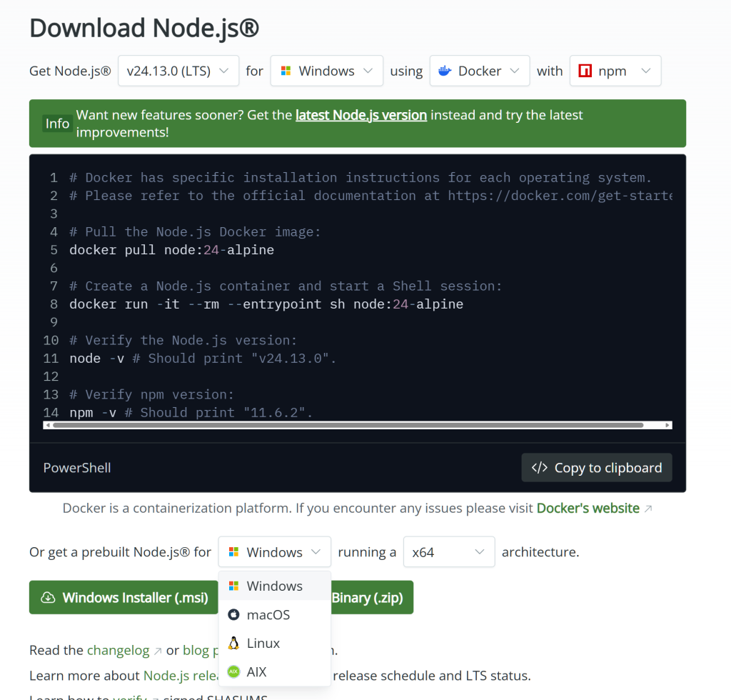
Task: Click the download cloud icon on installer button
Action: (49, 598)
